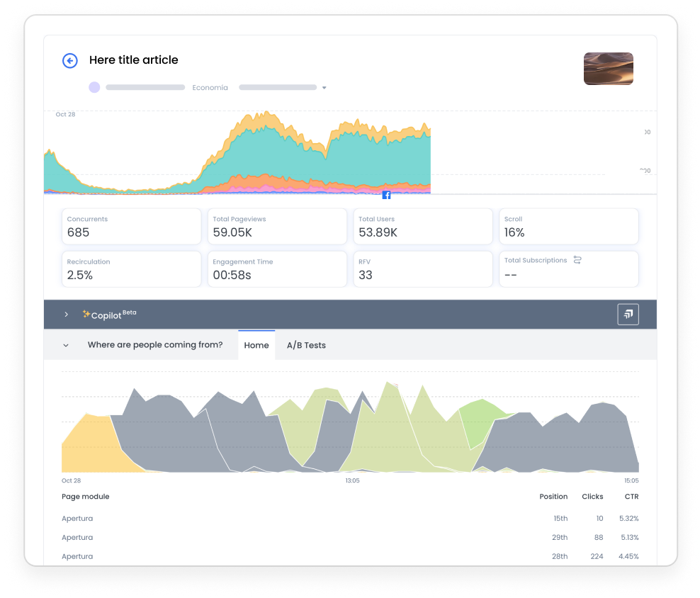
Task: Click the Copilot sparkle icon
Action: tap(86, 314)
